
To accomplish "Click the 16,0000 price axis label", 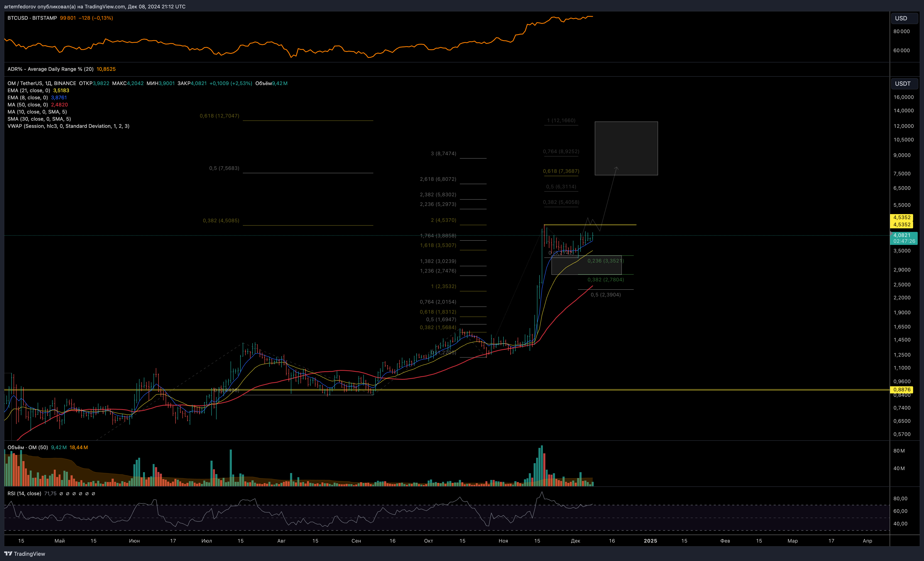I will pyautogui.click(x=903, y=97).
